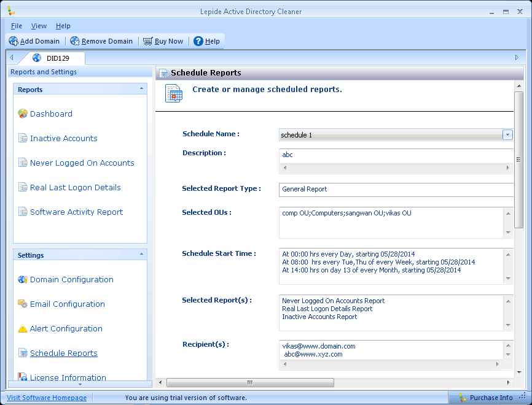Click the Schedule Reports sidebar icon
The height and width of the screenshot is (405, 532).
click(x=23, y=353)
